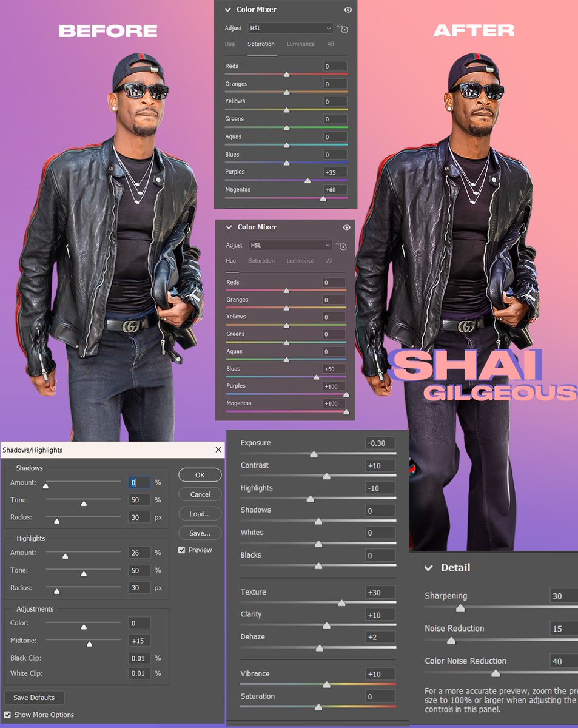This screenshot has width=578, height=728.
Task: Click Texture value field showing +30
Action: [380, 593]
